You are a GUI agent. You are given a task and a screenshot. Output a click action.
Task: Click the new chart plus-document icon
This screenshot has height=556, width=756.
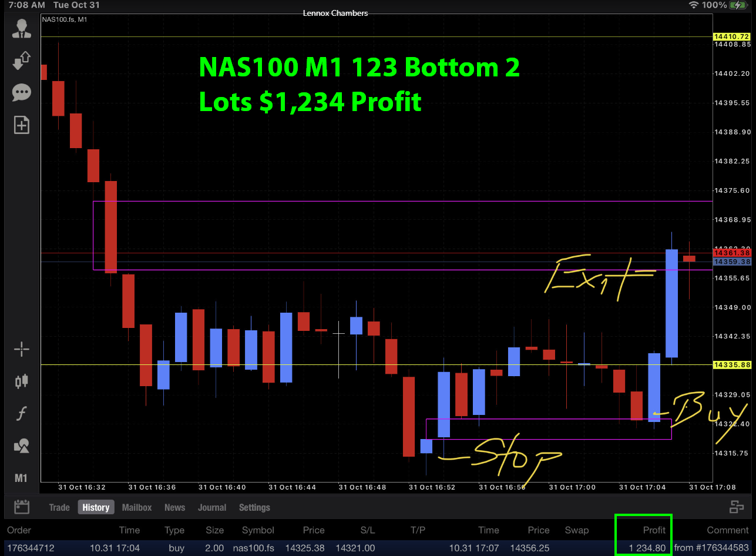21,125
